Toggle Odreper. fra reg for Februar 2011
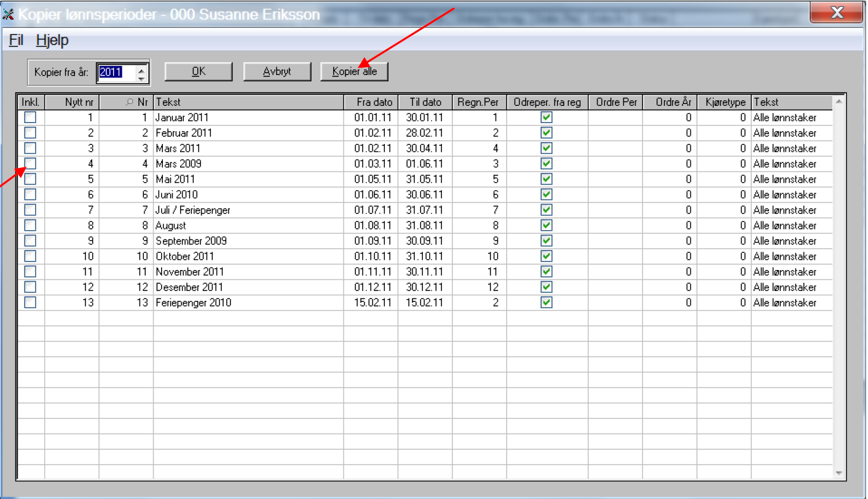The width and height of the screenshot is (868, 499). click(546, 133)
